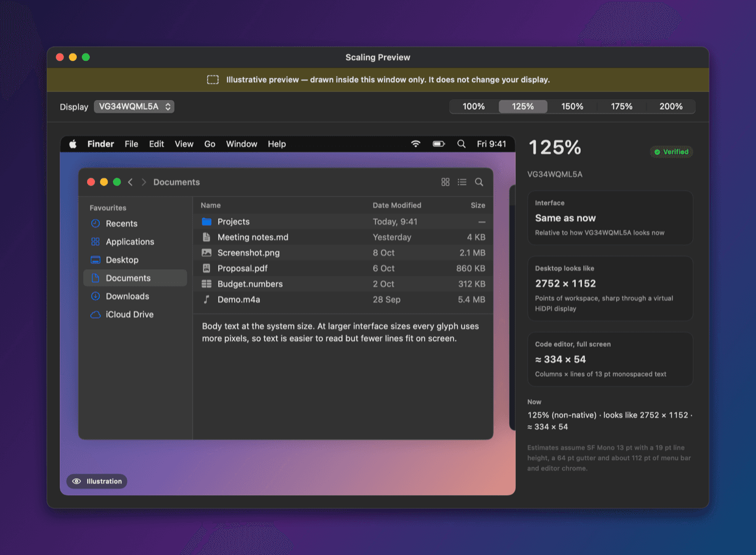Click the Wi-Fi icon in the preview menu bar

coord(416,144)
